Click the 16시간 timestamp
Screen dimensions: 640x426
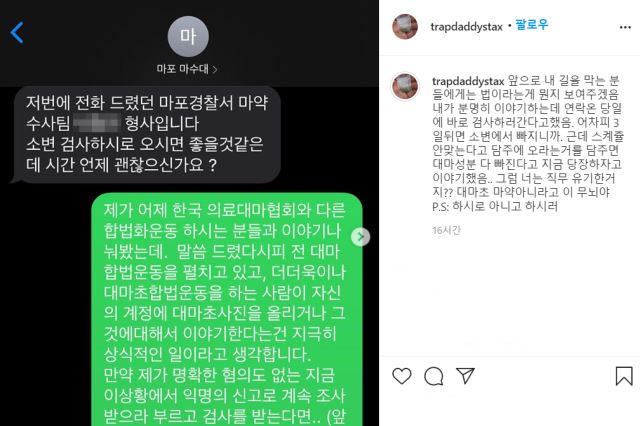[446, 231]
